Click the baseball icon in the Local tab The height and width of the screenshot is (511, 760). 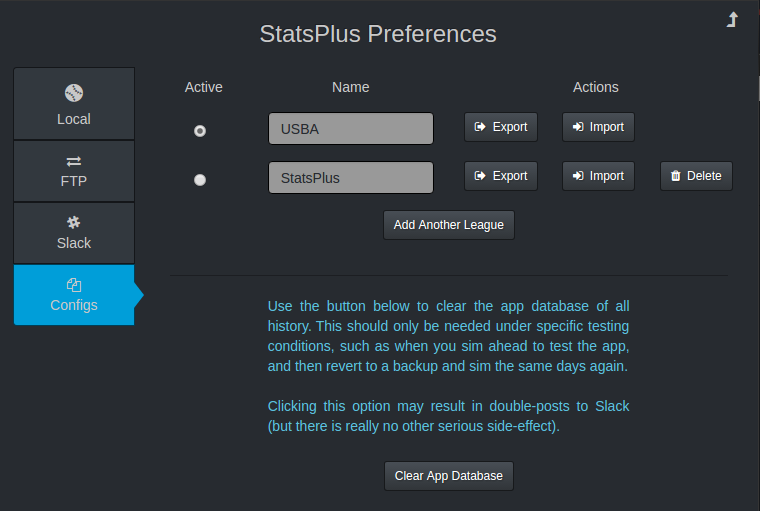pyautogui.click(x=74, y=93)
